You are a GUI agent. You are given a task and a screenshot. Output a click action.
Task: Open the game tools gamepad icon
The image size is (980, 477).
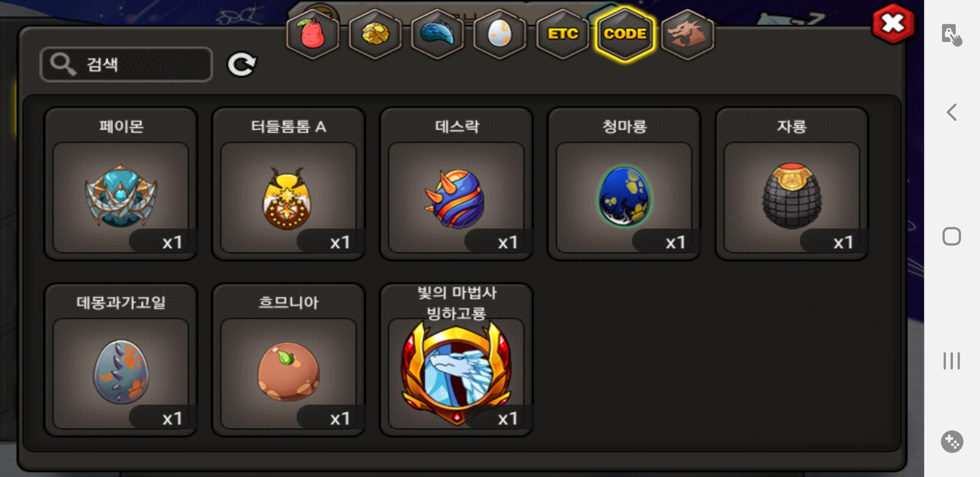952,441
